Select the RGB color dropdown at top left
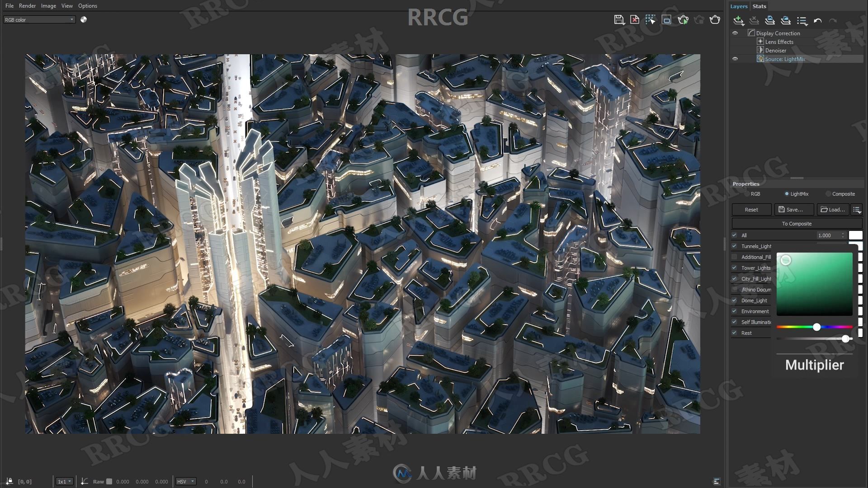868x488 pixels. click(39, 19)
